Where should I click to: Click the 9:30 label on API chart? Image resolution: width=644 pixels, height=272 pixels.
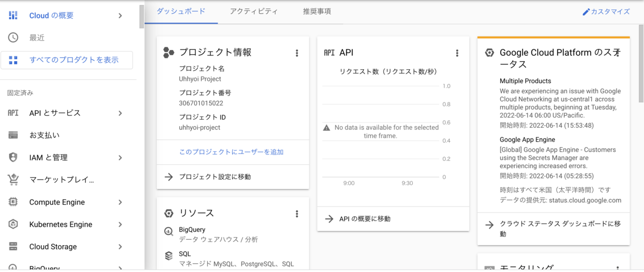point(407,183)
